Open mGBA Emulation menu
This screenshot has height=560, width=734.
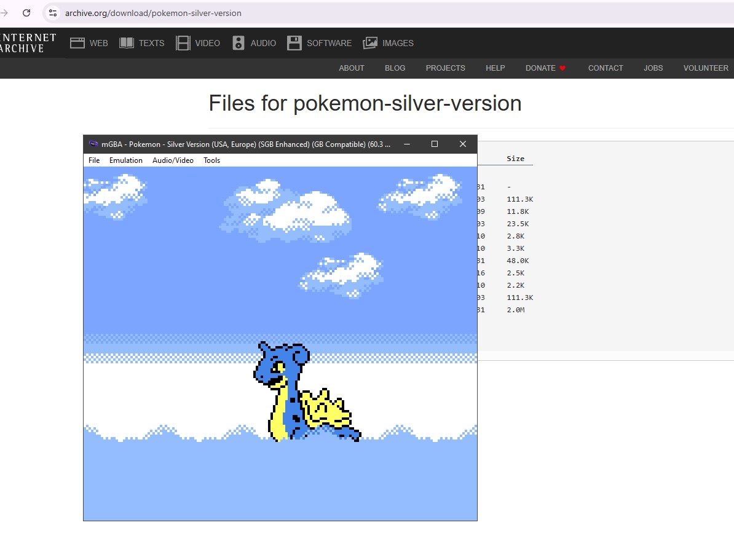[x=126, y=160]
